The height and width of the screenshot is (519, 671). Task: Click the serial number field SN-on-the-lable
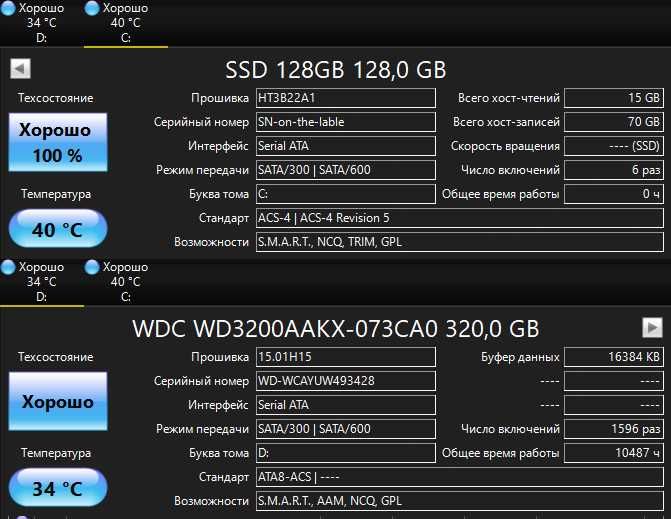pyautogui.click(x=346, y=122)
